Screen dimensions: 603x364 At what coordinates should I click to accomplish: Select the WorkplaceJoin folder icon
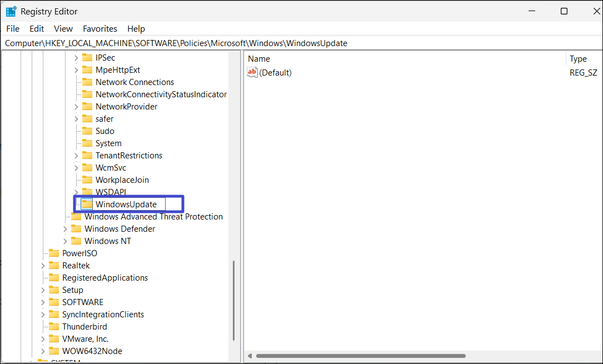(87, 180)
